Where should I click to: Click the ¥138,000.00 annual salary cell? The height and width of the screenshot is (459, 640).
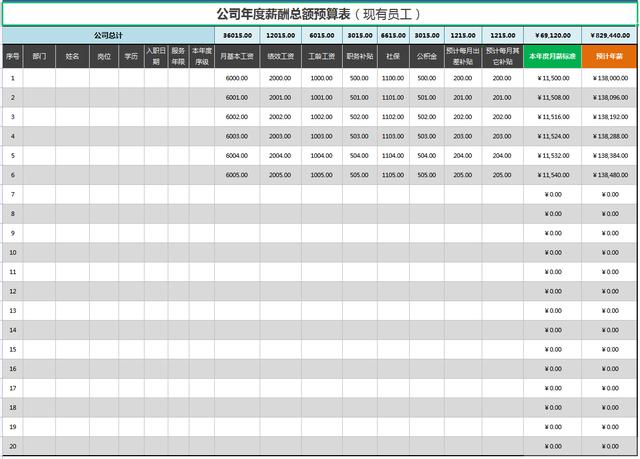(609, 78)
